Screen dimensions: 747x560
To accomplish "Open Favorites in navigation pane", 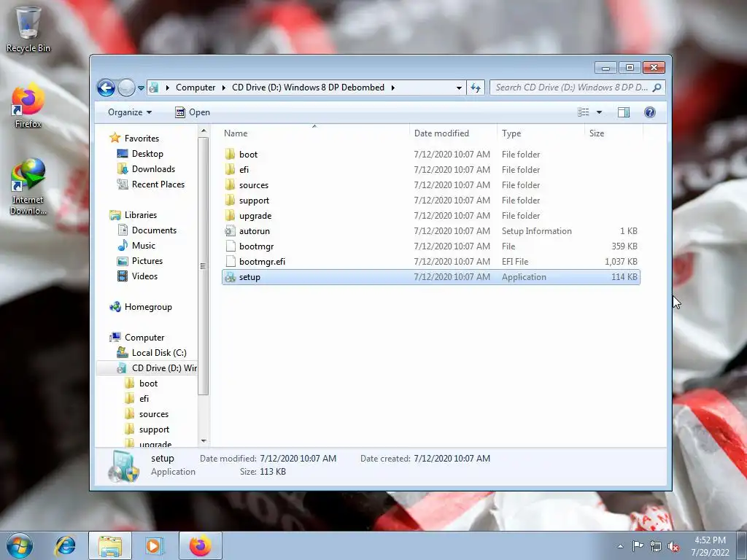I will 135,138.
